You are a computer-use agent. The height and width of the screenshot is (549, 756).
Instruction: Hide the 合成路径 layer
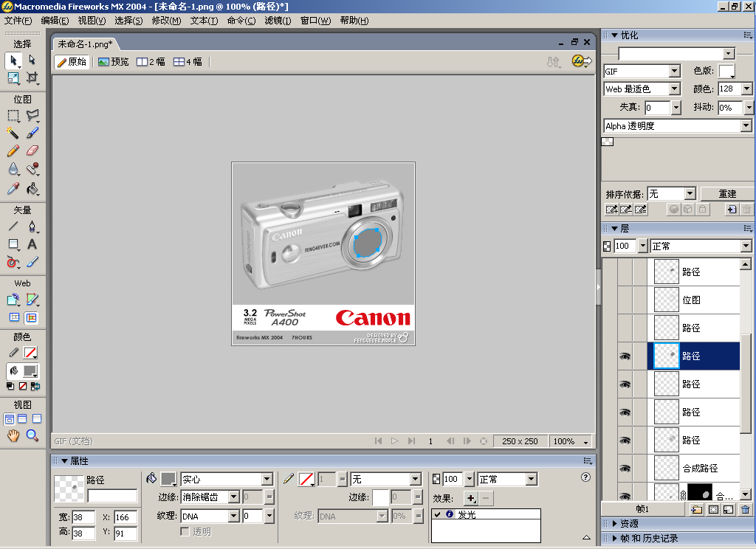[625, 468]
